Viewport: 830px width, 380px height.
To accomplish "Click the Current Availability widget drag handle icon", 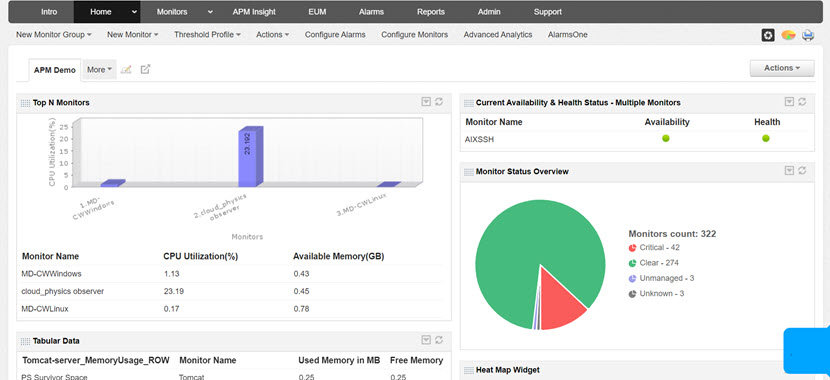I will pos(468,103).
